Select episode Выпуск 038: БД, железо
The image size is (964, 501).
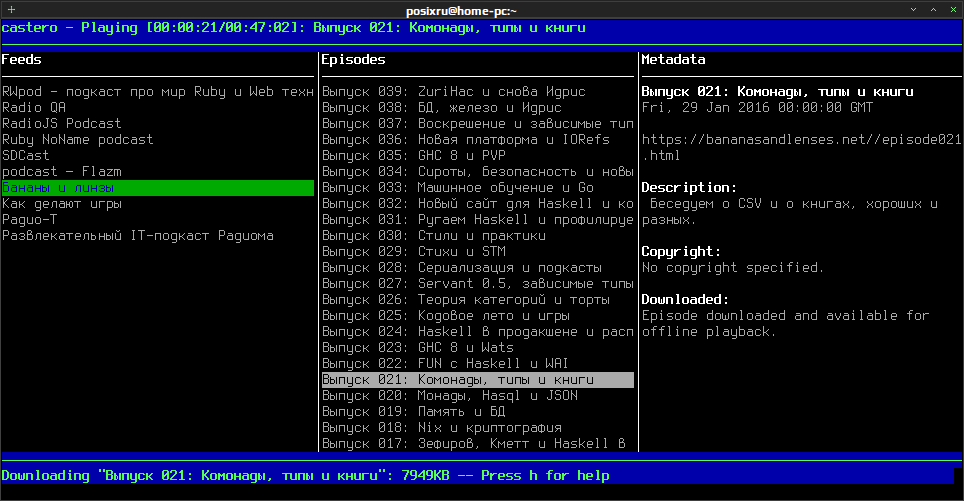point(441,108)
